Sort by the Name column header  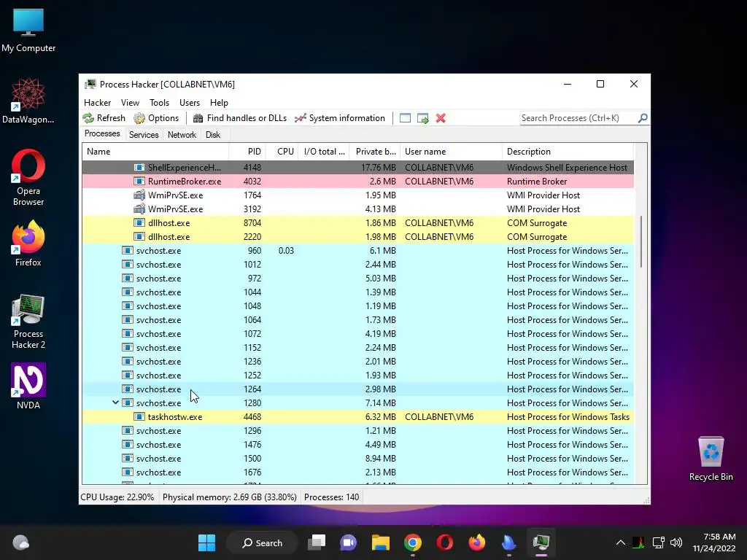(155, 152)
